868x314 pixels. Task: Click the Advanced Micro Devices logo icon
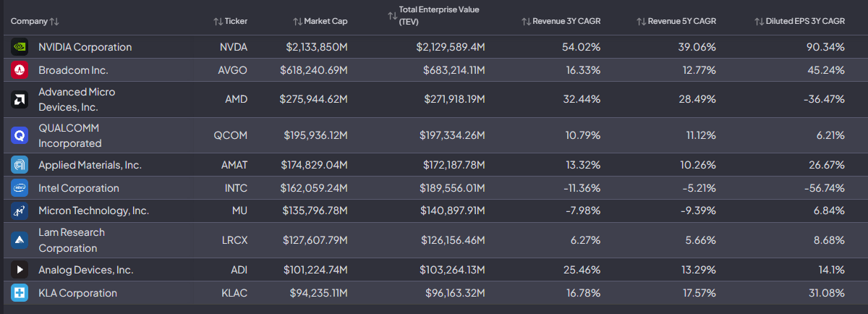coord(20,99)
